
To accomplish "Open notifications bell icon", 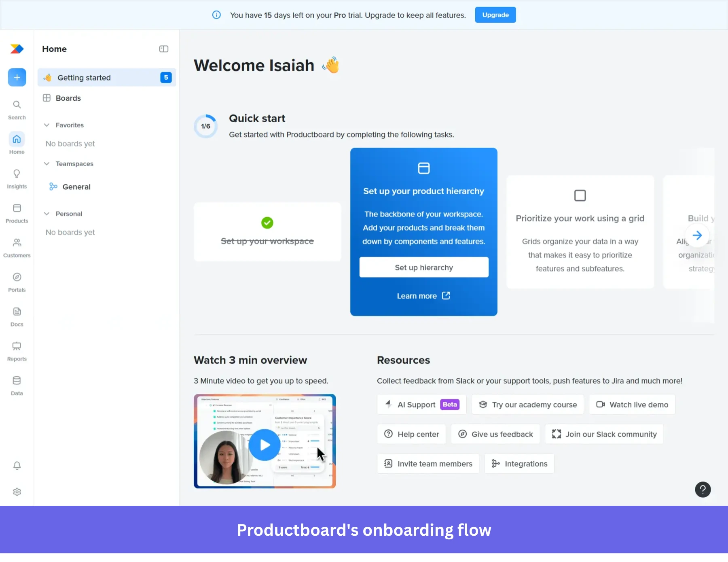I will click(x=17, y=466).
